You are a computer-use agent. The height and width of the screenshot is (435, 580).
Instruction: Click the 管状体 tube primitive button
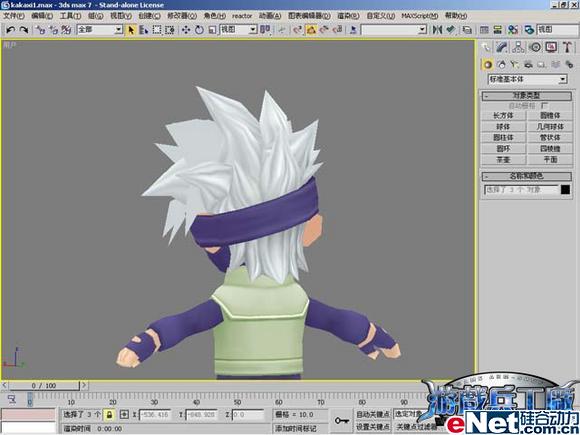(550, 137)
